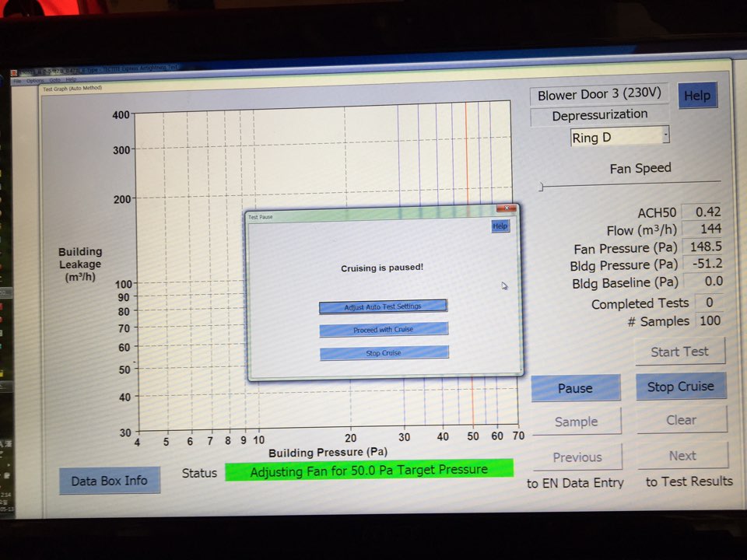Open Help inside the Test Pause dialog
Screen dimensions: 747x560
[500, 226]
